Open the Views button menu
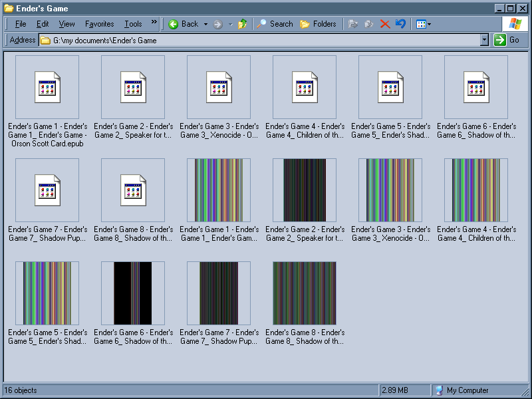 (424, 24)
